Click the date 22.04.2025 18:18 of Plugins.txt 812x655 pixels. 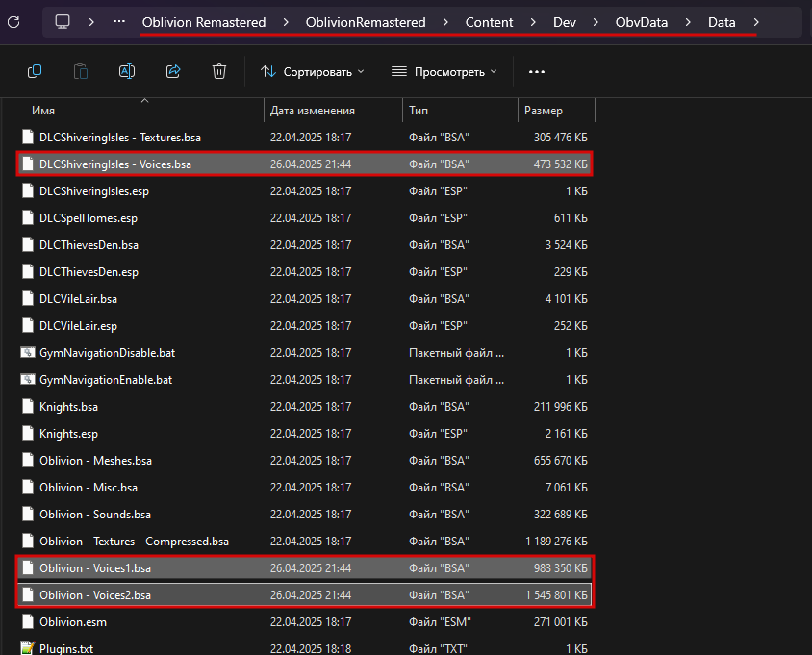[311, 648]
